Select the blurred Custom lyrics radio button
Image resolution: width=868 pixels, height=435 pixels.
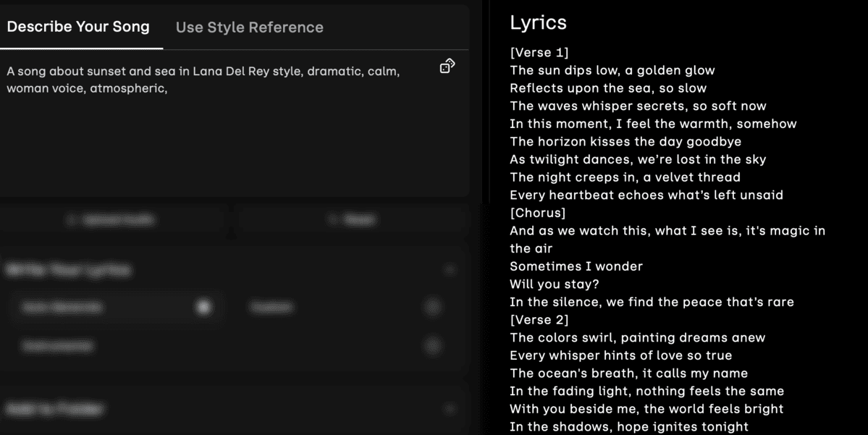pos(433,307)
